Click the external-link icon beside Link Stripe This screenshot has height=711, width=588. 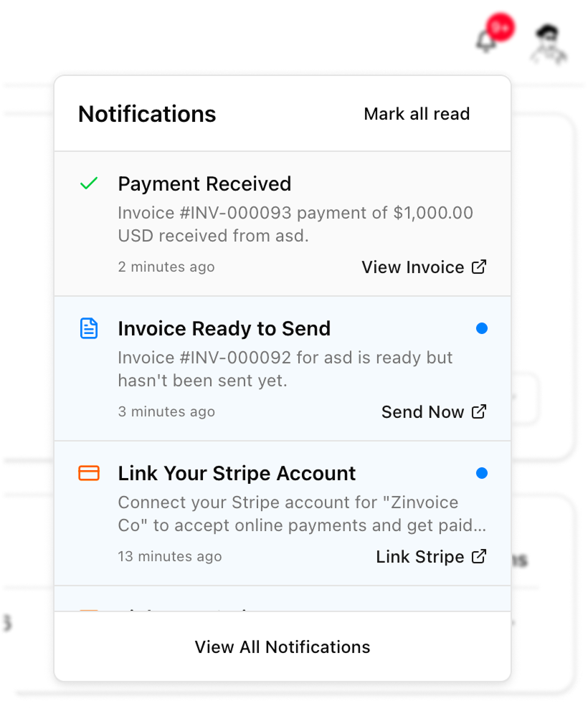point(479,557)
